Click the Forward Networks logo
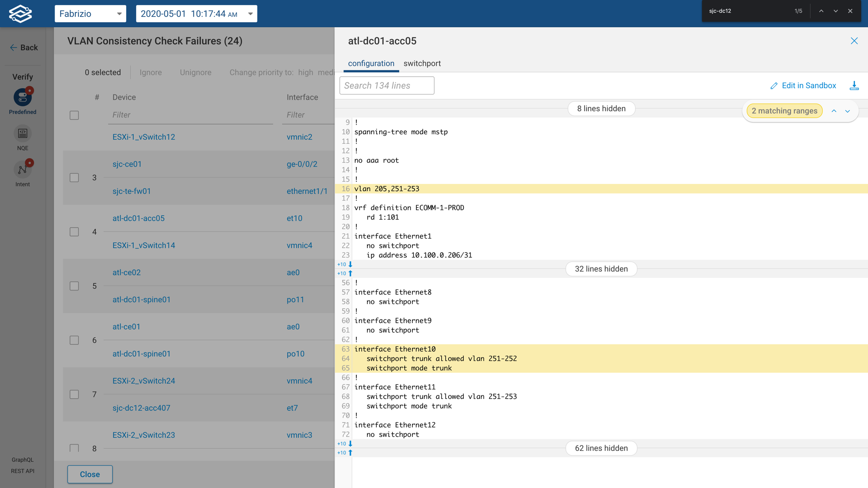Image resolution: width=868 pixels, height=488 pixels. (20, 13)
